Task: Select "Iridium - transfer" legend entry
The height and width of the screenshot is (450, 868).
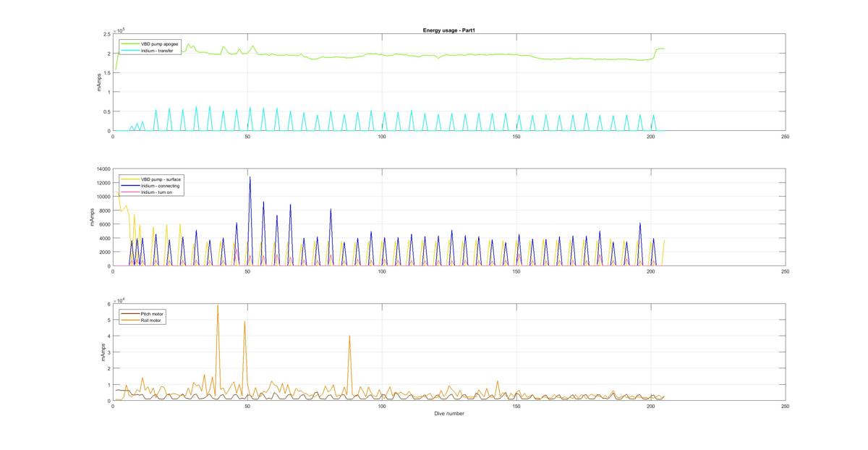Action: click(x=149, y=51)
